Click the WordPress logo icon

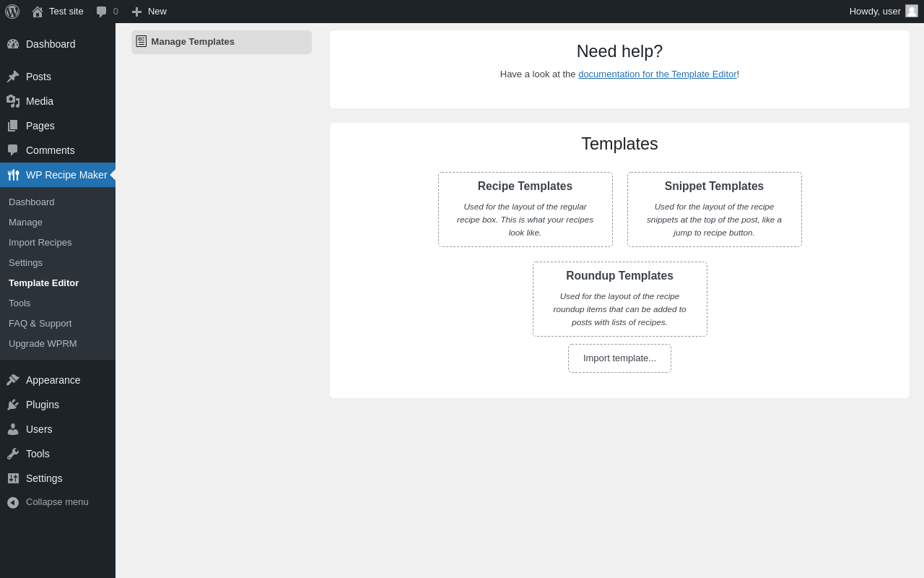pos(12,12)
